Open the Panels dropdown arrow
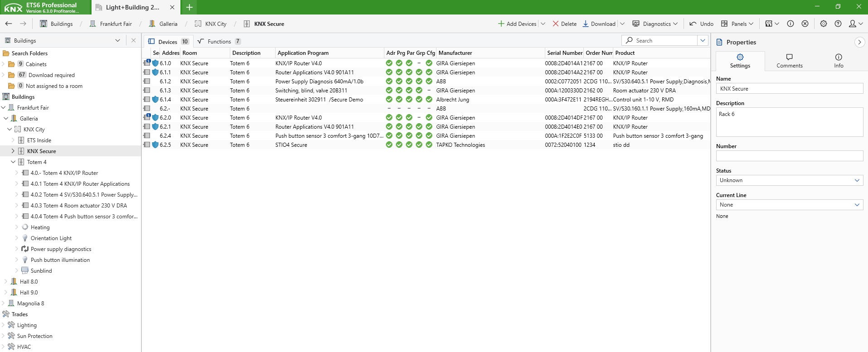The height and width of the screenshot is (352, 868). coord(751,24)
